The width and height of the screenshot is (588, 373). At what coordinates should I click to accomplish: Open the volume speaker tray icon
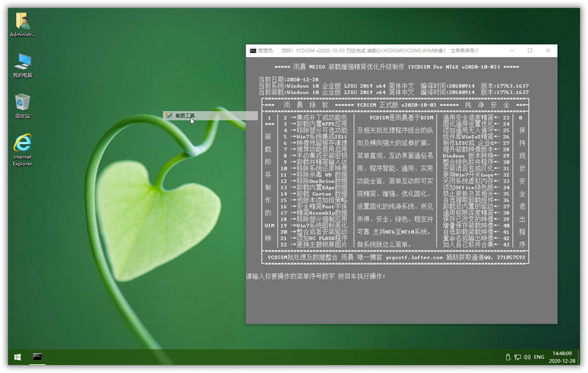[527, 358]
